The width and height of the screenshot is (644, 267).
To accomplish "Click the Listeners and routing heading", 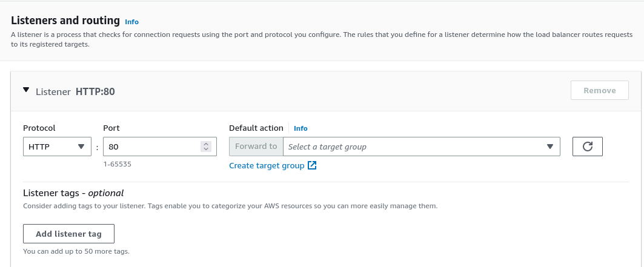I will pos(65,21).
